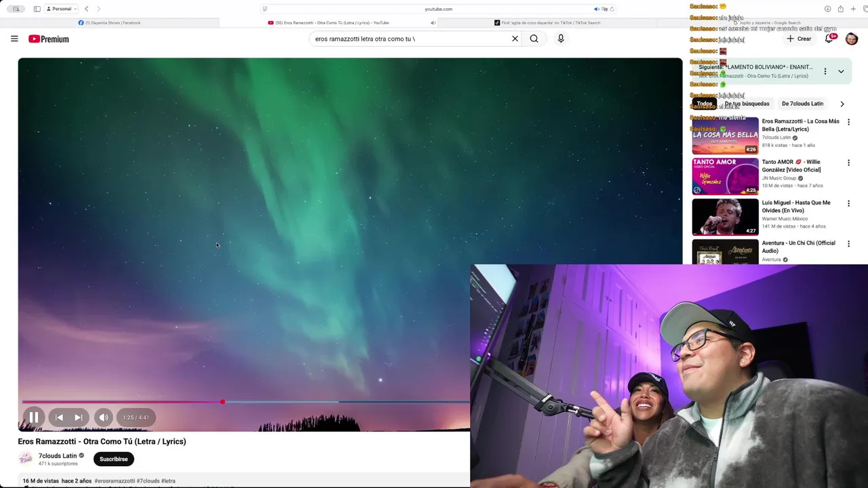Switch to the TikTok Search browser tab
Screen dimensions: 868x488
pos(547,22)
